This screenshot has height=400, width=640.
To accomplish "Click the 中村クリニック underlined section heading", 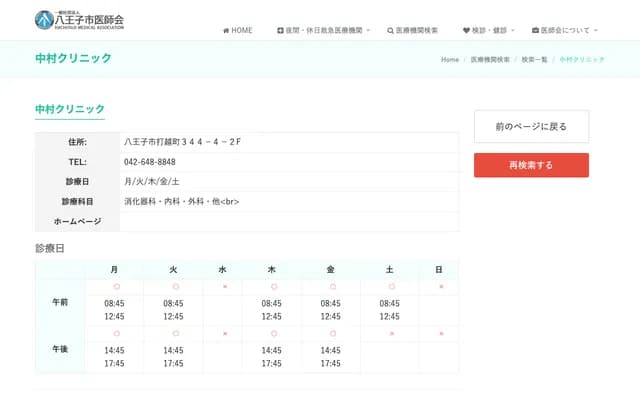I will 69,109.
